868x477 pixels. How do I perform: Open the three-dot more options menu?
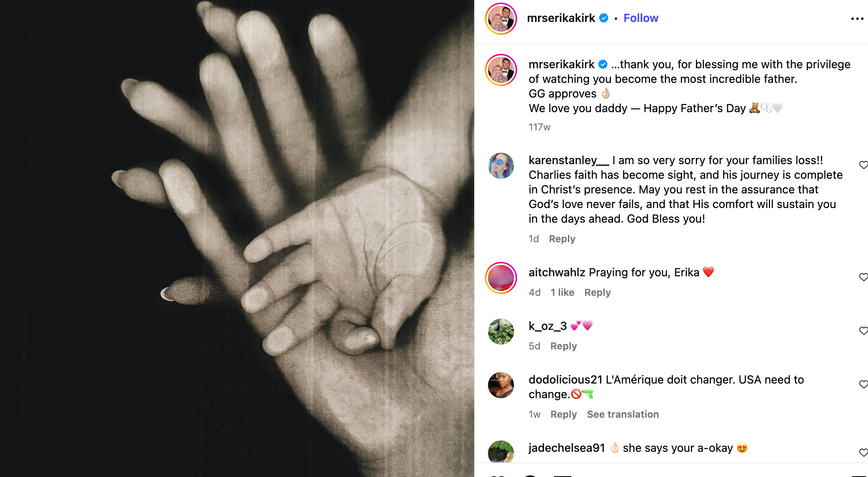click(857, 19)
